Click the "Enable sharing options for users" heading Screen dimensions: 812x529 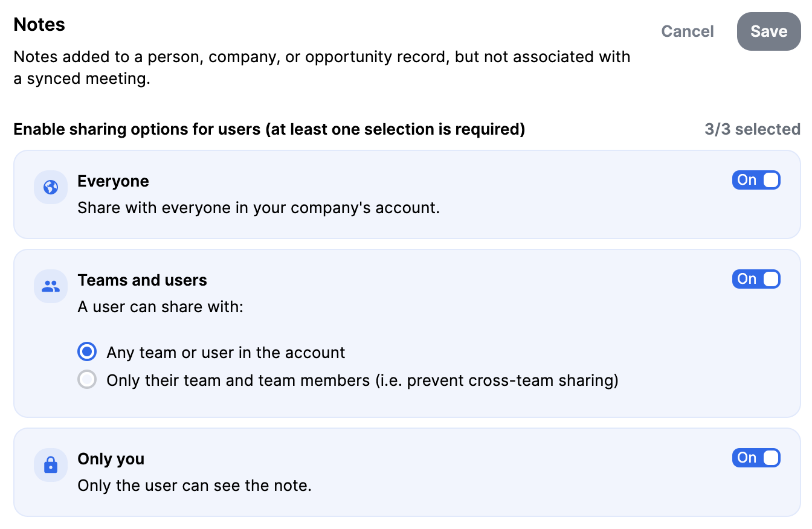[x=269, y=129]
